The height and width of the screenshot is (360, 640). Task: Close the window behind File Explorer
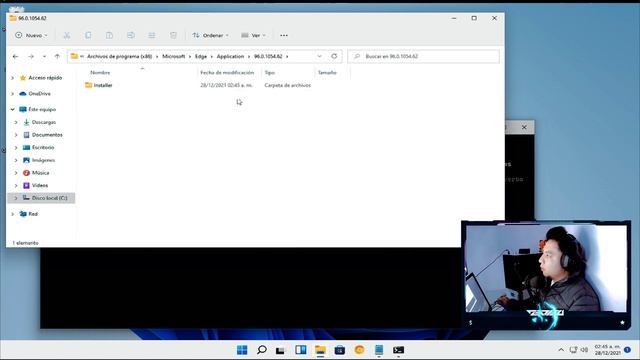click(524, 127)
